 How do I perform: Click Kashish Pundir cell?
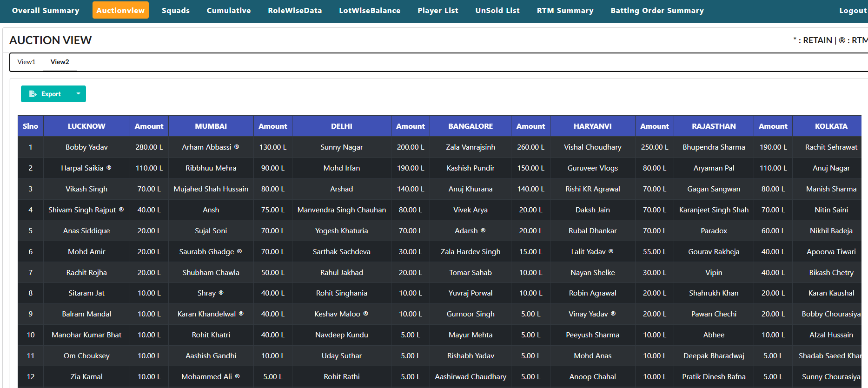tap(470, 168)
